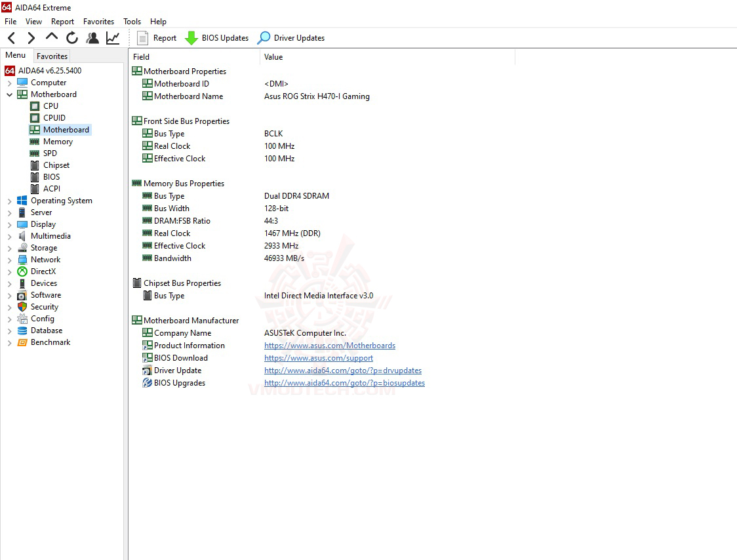Click the Software icon in tree
Viewport: 737px width, 560px height.
click(x=22, y=295)
